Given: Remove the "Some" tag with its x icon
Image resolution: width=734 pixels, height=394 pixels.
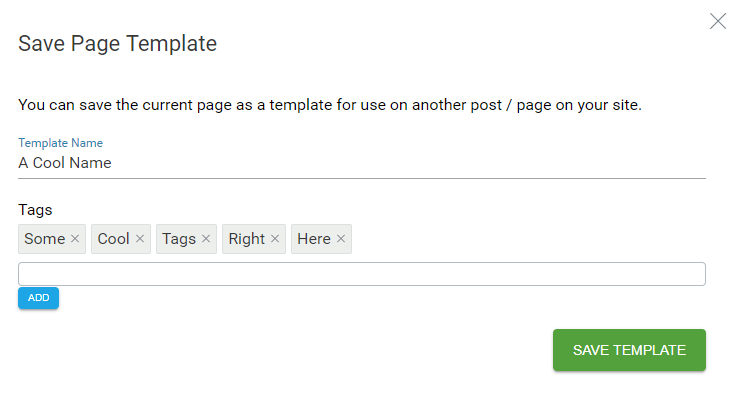Looking at the screenshot, I should coord(75,239).
